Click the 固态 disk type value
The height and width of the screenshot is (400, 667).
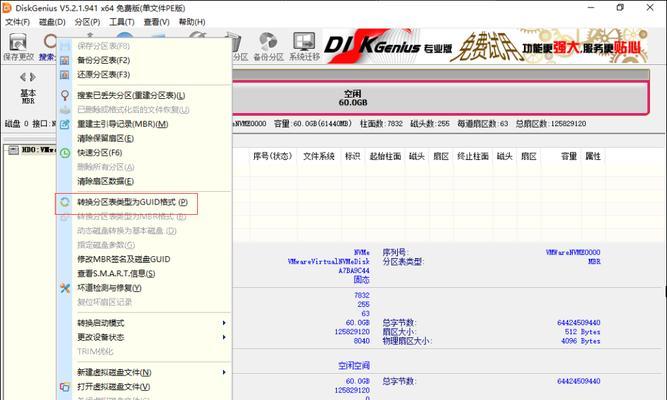(362, 280)
